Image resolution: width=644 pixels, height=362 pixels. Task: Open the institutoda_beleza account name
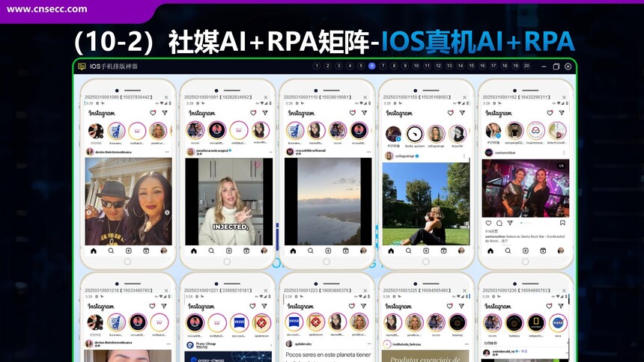tap(407, 344)
